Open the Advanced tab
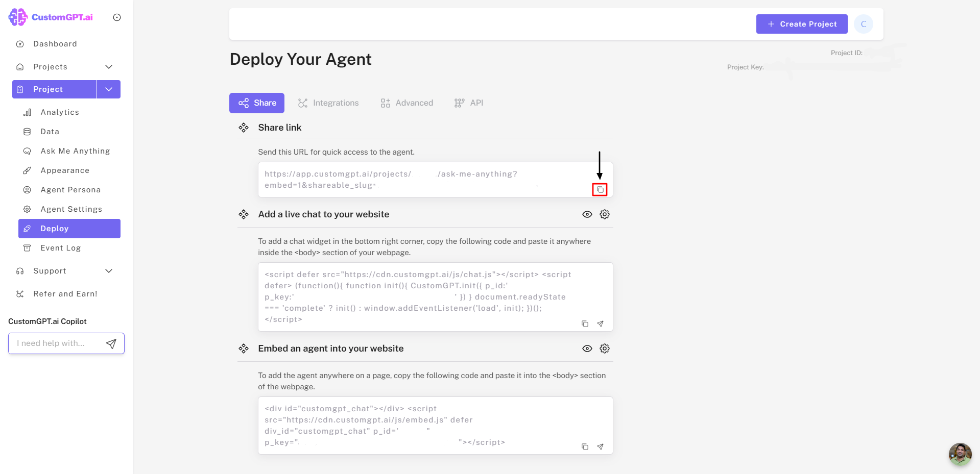Image resolution: width=980 pixels, height=474 pixels. 407,103
